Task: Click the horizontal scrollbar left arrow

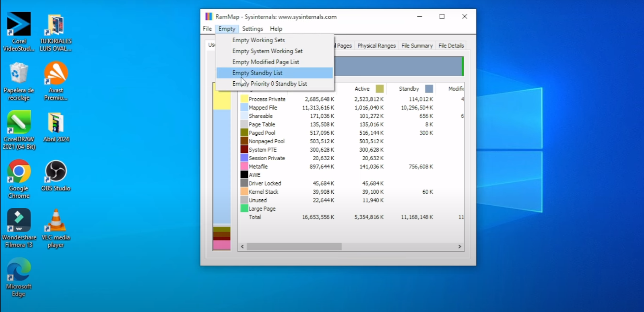Action: pyautogui.click(x=242, y=246)
